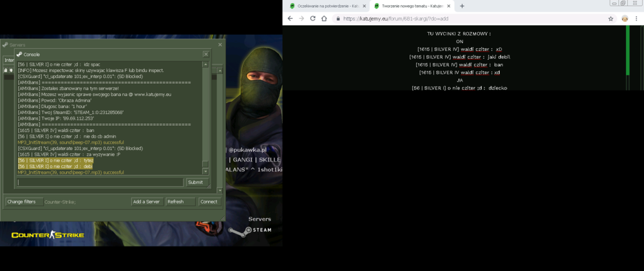Screen dimensions: 644x271
Task: Switch to the Oczekiwanie na potwierdzenie tab
Action: tap(324, 6)
